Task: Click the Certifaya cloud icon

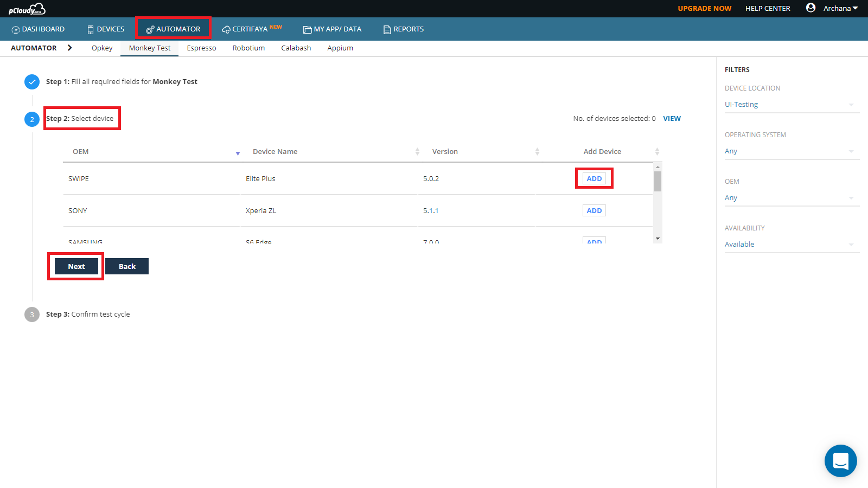Action: [x=226, y=29]
